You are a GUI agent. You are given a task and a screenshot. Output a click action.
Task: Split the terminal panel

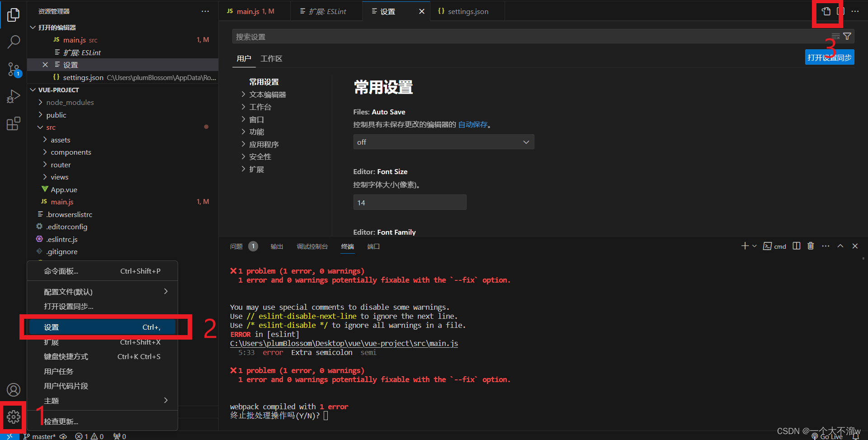(x=797, y=246)
